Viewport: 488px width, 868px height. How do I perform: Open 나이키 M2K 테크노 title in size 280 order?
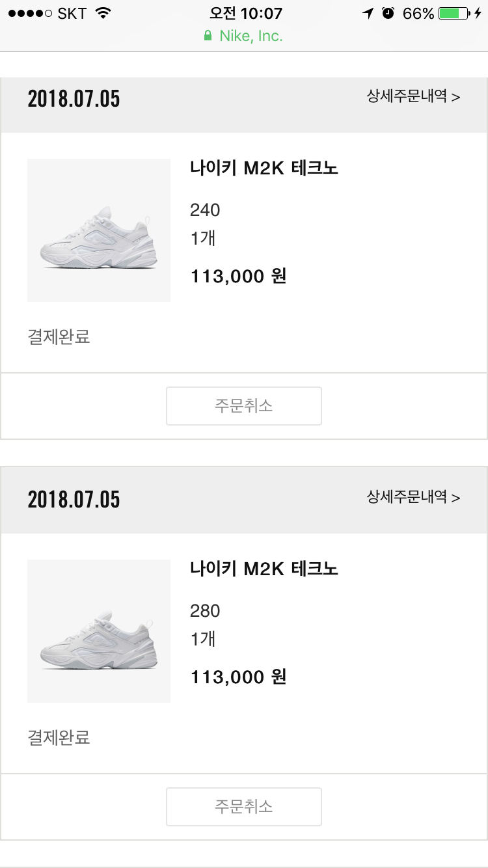(x=264, y=569)
